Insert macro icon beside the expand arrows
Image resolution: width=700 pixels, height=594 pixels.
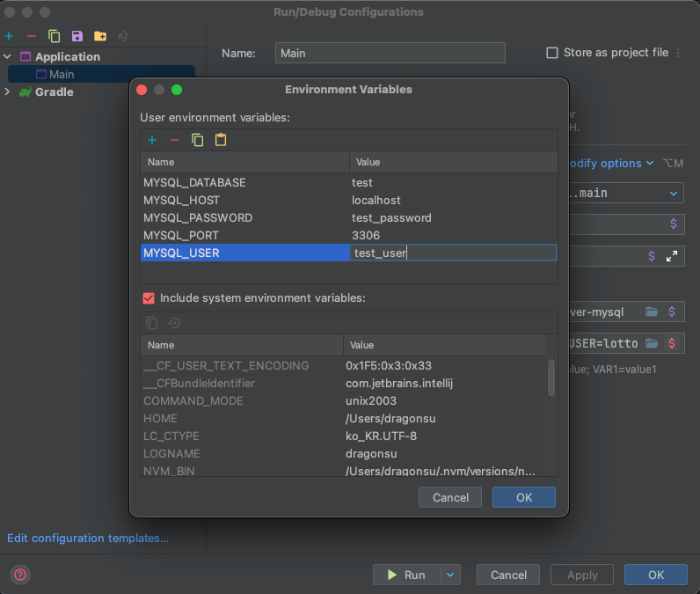point(652,256)
